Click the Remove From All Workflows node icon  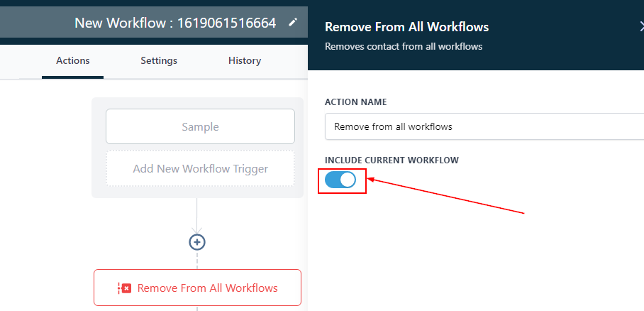click(x=124, y=288)
